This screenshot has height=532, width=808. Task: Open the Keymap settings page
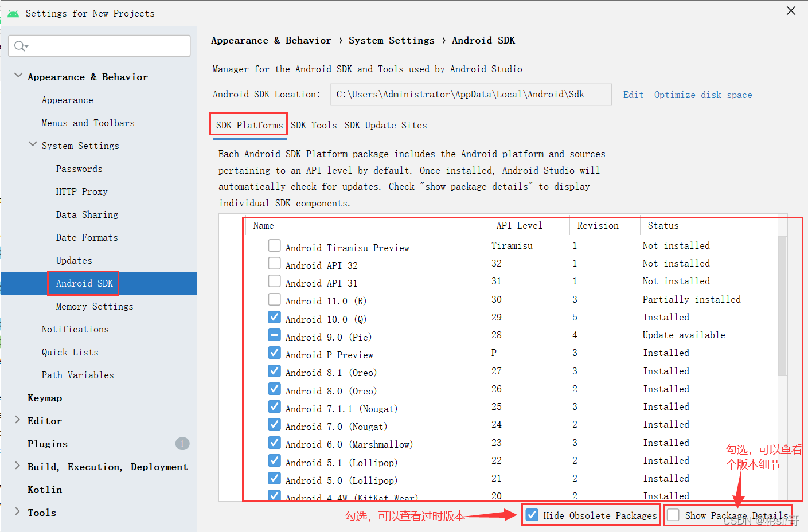pos(45,398)
